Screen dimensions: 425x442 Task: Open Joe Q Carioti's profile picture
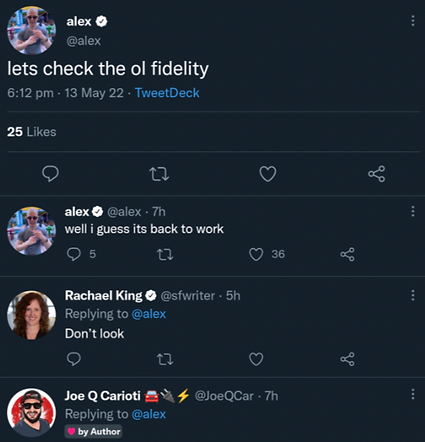pos(32,412)
